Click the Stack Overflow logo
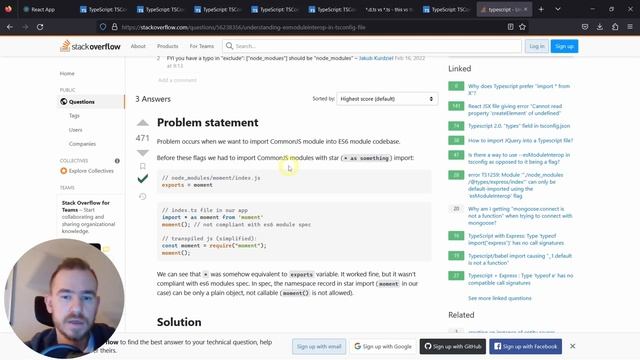 point(90,46)
